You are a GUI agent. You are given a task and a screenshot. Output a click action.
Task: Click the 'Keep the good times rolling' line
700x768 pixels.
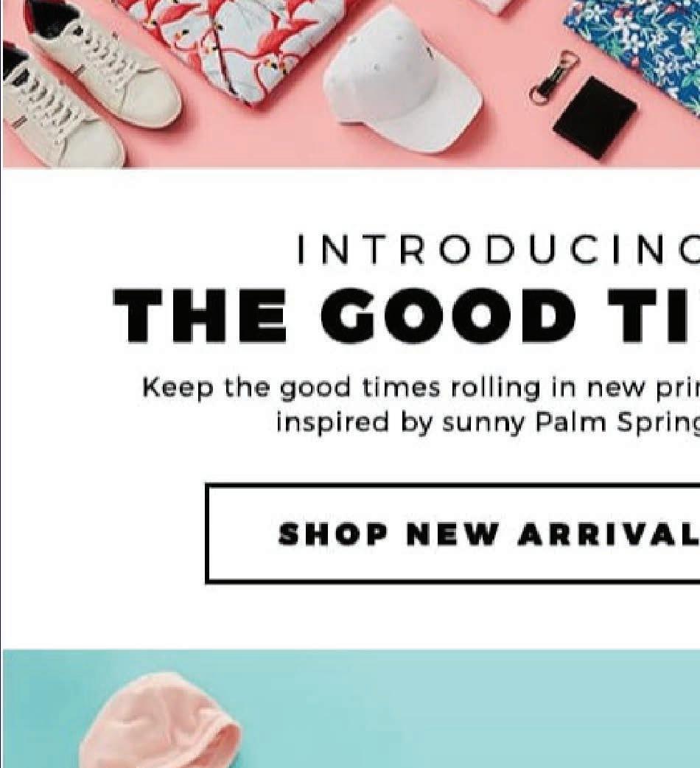(x=421, y=389)
